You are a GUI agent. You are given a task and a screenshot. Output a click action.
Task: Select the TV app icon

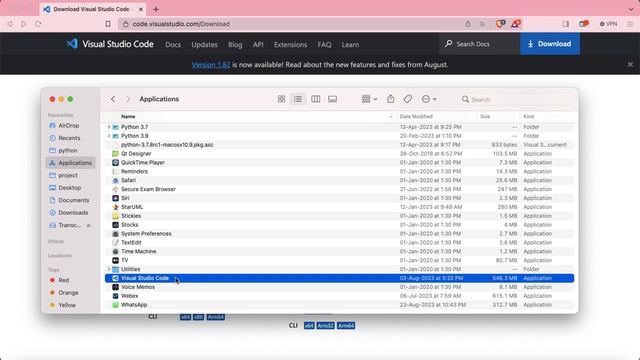tap(116, 260)
